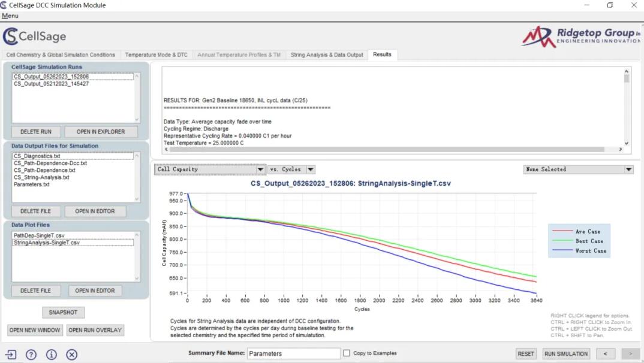644x363 pixels.
Task: Click the SNAPSHOT button
Action: 64,312
